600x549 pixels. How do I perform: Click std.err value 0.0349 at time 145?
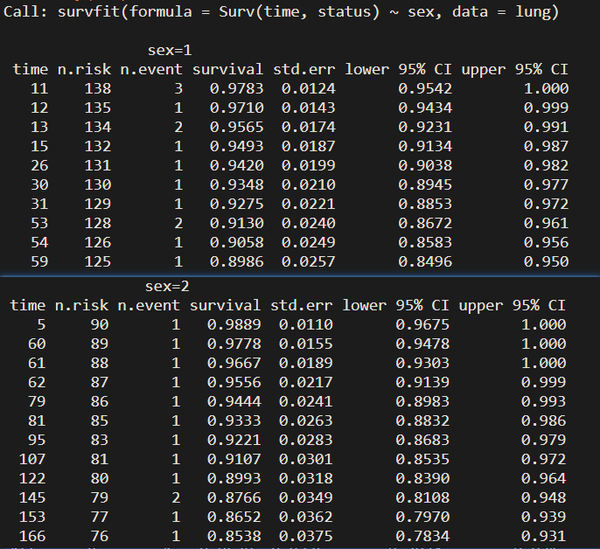[x=305, y=498]
